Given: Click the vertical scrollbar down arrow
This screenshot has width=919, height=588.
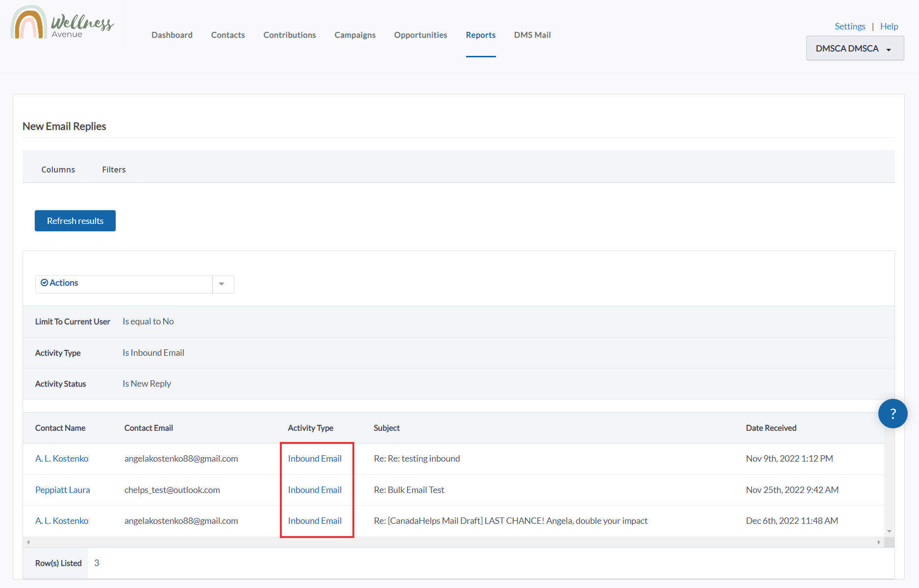Looking at the screenshot, I should pos(889,532).
